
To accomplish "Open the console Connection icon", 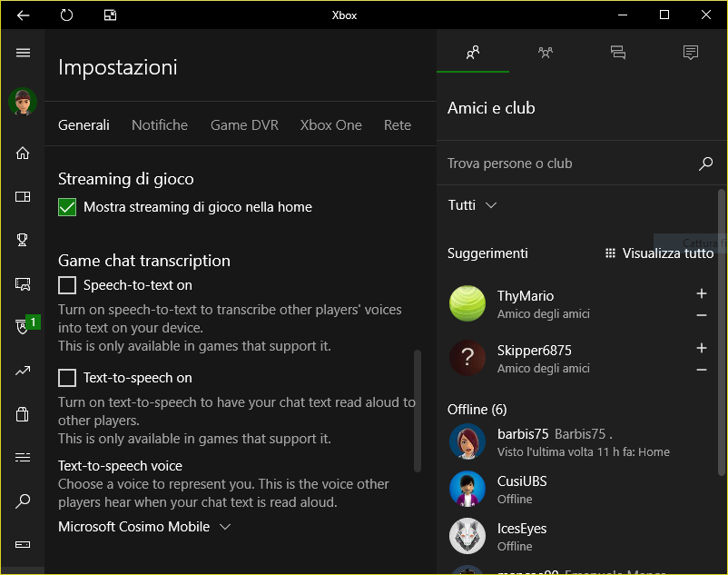I will (23, 544).
